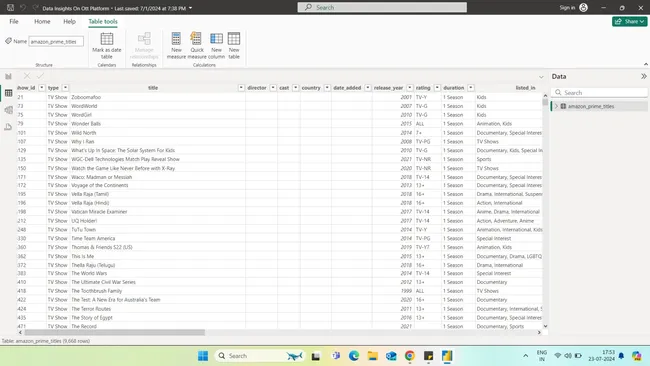The width and height of the screenshot is (650, 366).
Task: Open Microsoft Edge from taskbar
Action: click(354, 356)
